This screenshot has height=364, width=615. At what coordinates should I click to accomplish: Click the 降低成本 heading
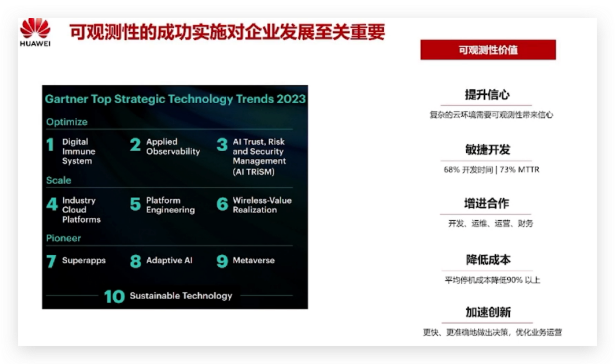pyautogui.click(x=488, y=259)
